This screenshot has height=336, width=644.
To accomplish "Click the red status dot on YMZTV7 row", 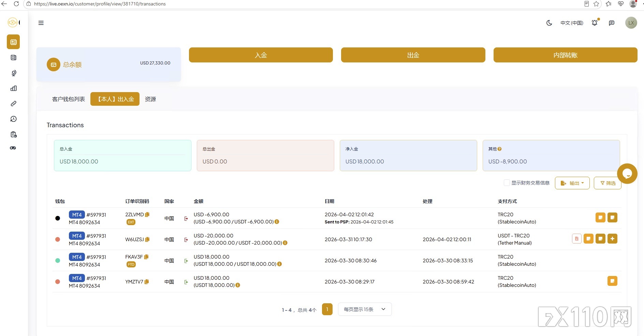I will (58, 282).
